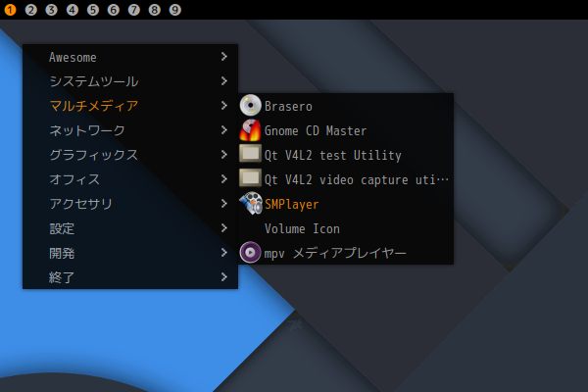Expand the 終了 submenu arrow
Image resolution: width=588 pixels, height=392 pixels.
223,276
